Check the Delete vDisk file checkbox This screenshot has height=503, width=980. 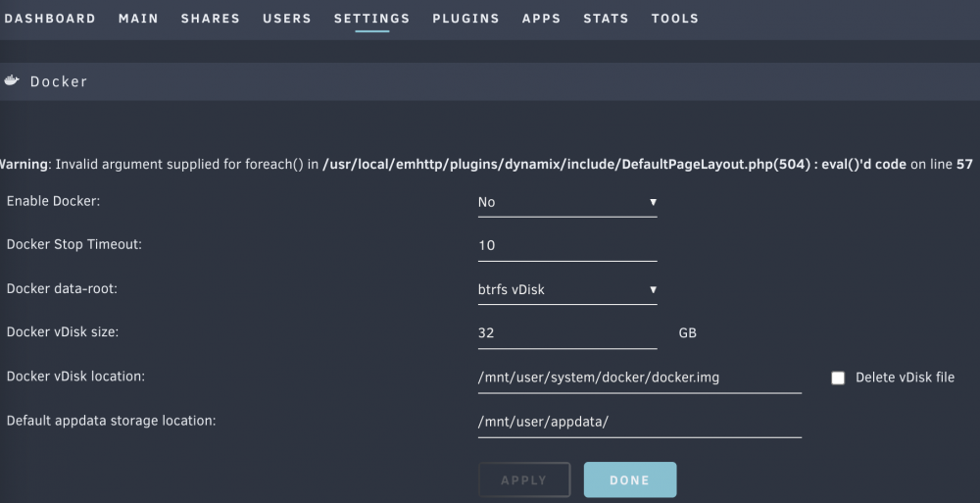point(838,377)
